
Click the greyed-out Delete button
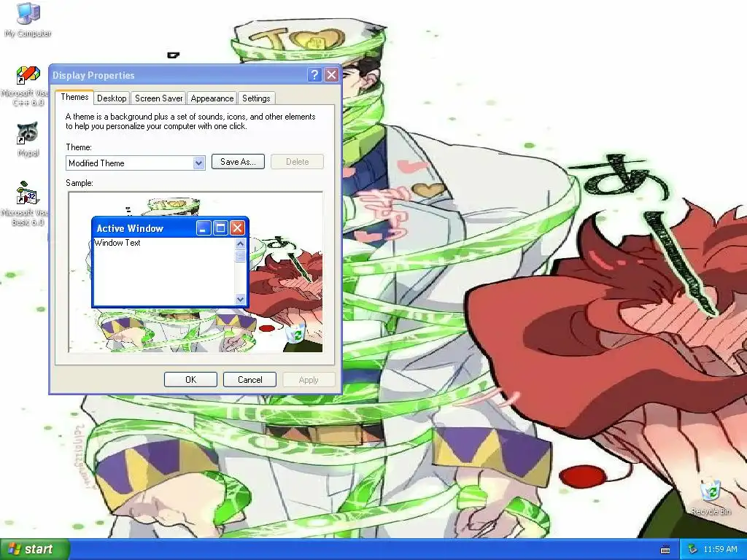(298, 161)
